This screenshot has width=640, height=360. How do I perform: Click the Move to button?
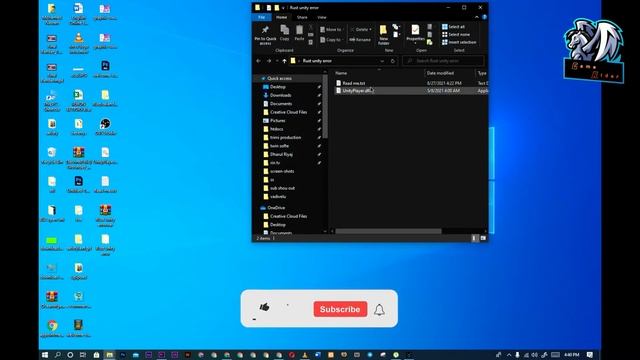[331, 29]
